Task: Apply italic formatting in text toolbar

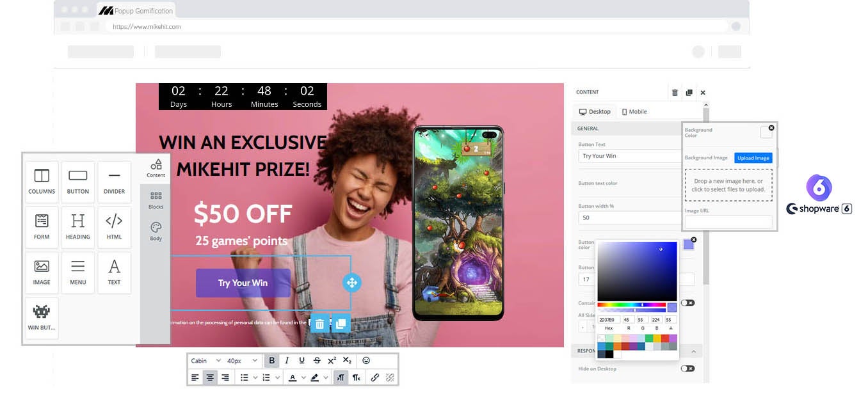Action: (287, 361)
